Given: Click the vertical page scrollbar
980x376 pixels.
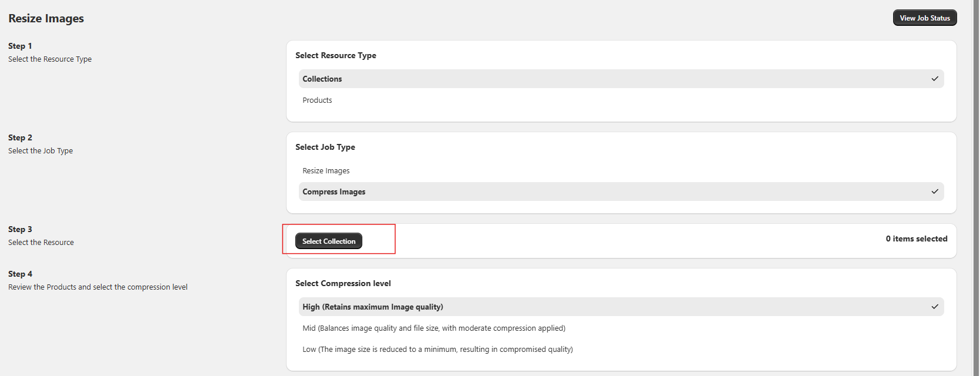Looking at the screenshot, I should pyautogui.click(x=976, y=188).
